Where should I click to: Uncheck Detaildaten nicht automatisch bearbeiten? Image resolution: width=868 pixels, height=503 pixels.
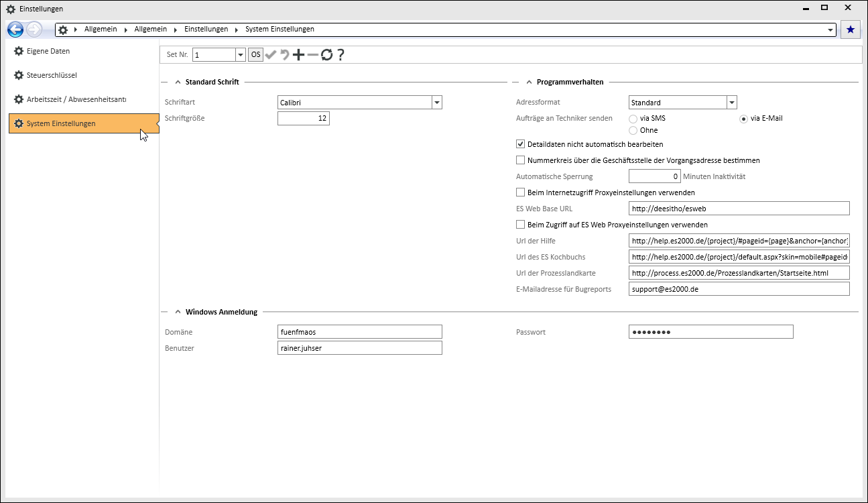click(x=520, y=144)
